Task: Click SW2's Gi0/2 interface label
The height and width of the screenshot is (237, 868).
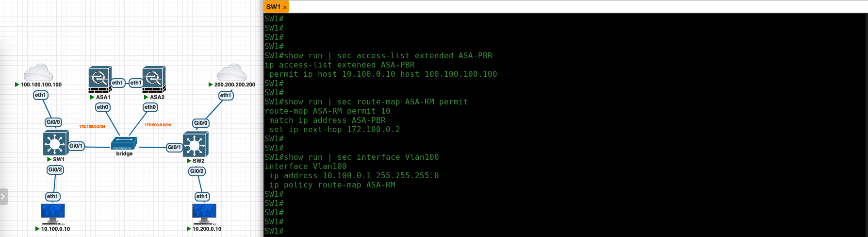Action: pyautogui.click(x=197, y=171)
